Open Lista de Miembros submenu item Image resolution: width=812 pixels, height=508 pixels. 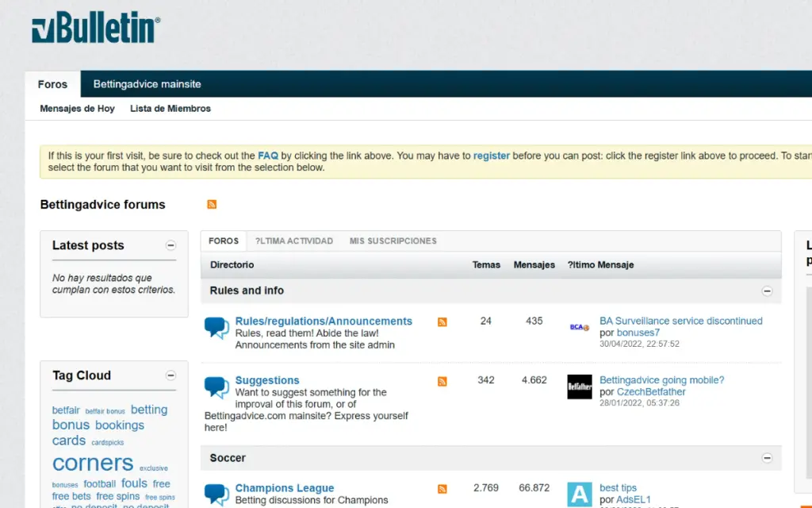170,108
